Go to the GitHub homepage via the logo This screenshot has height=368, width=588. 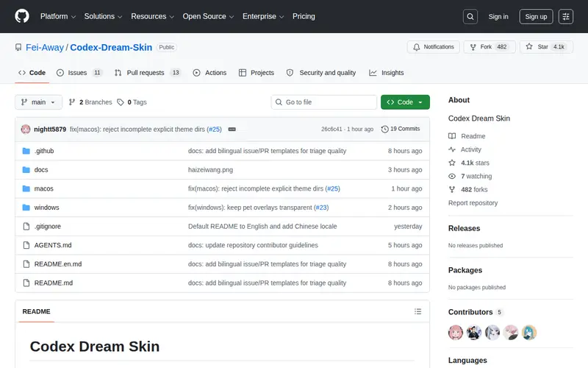[x=22, y=16]
